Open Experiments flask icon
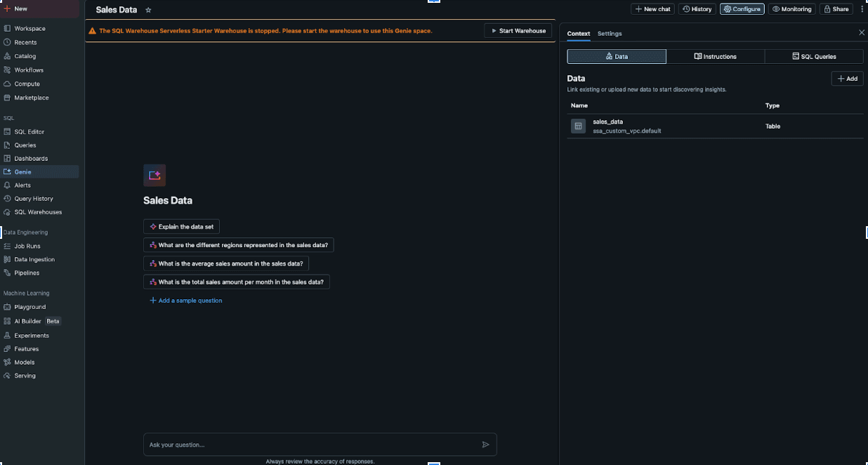This screenshot has height=465, width=868. (7, 336)
